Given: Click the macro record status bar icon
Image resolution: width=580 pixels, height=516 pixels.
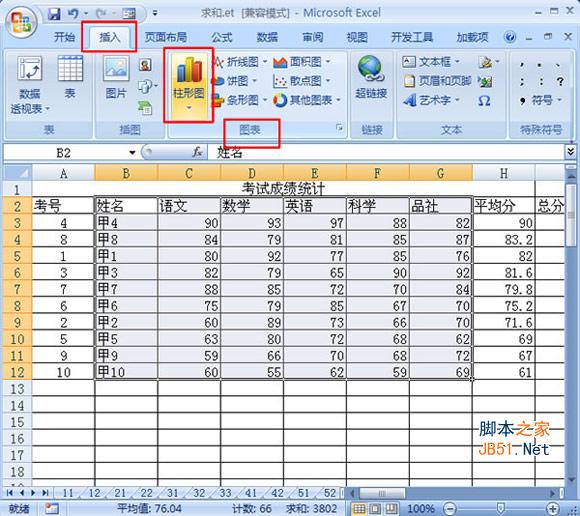Looking at the screenshot, I should point(51,509).
